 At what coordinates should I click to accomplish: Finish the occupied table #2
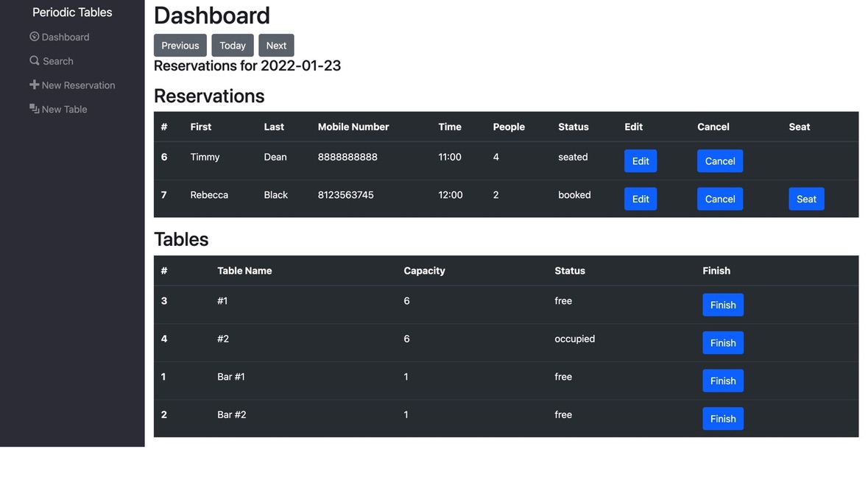[x=723, y=342]
